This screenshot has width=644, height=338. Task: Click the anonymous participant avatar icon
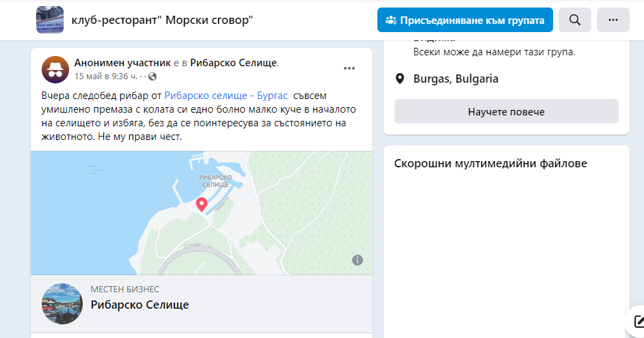(55, 69)
